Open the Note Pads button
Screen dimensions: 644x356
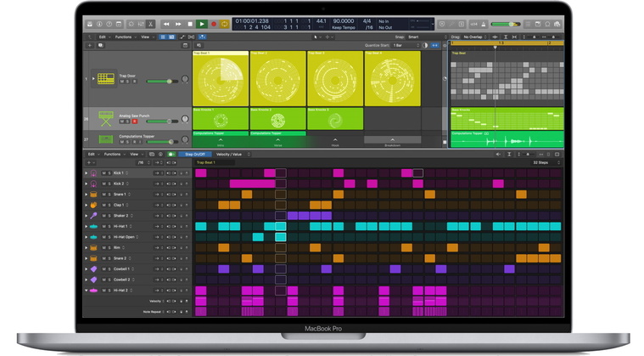click(x=538, y=25)
